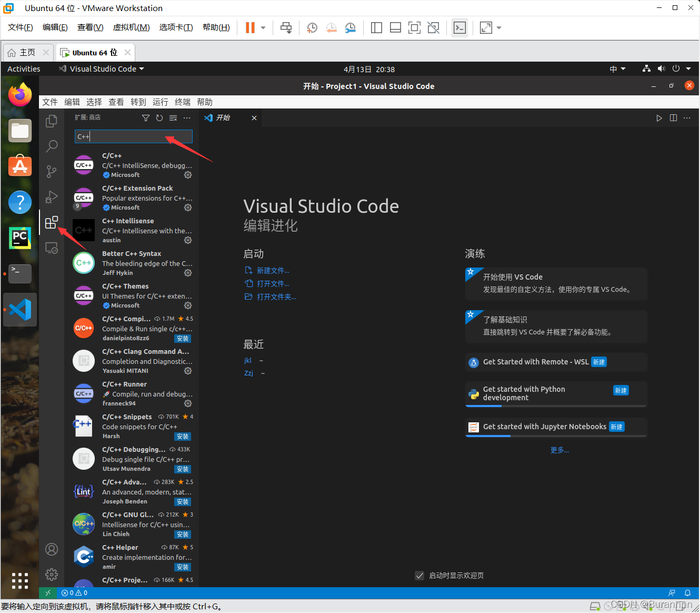Open Activities overview in GNOME top bar

pos(24,69)
